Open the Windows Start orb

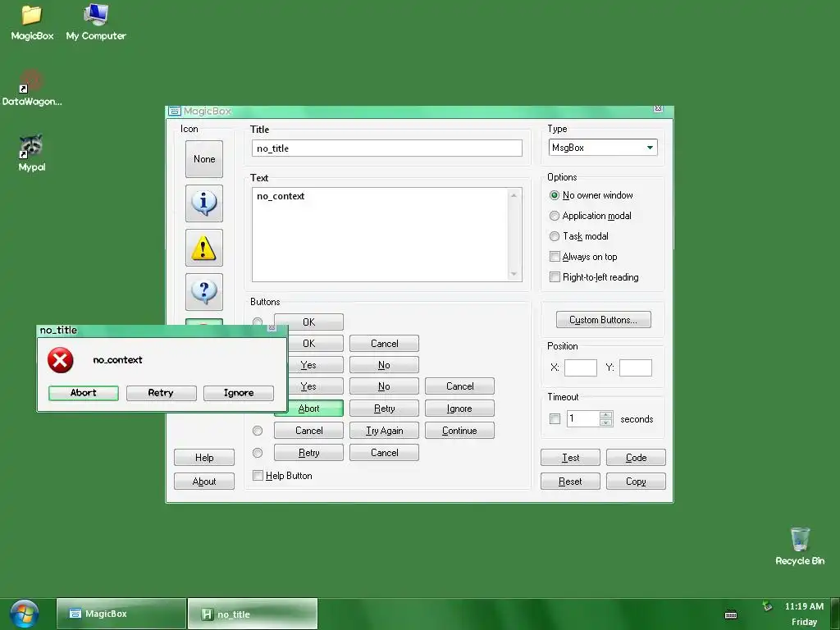click(24, 614)
